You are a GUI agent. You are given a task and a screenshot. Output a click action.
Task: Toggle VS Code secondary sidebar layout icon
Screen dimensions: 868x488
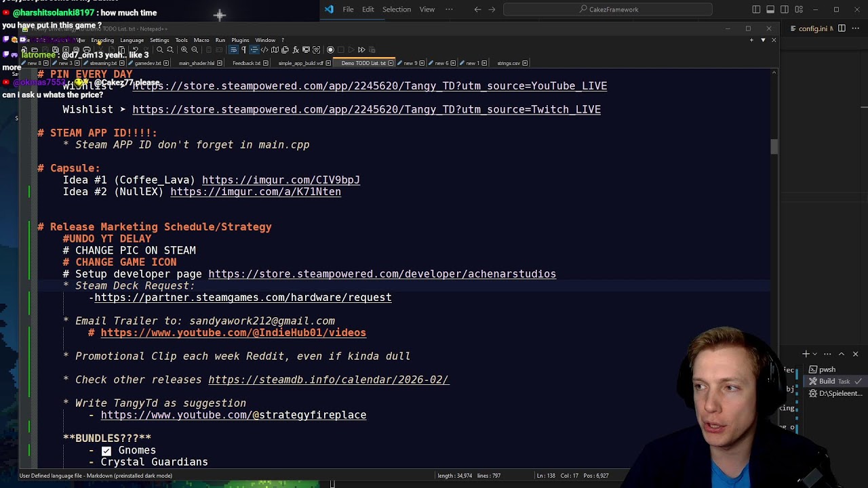pos(785,9)
